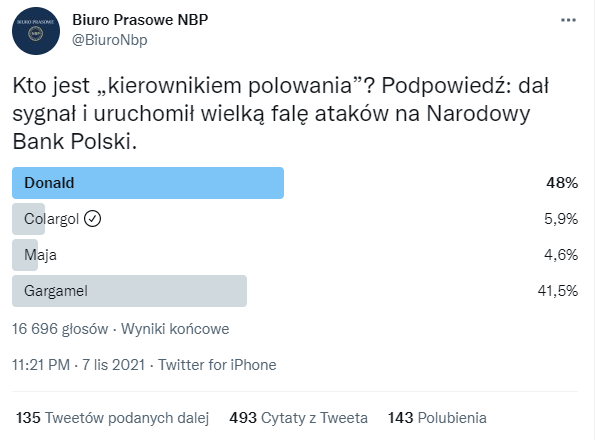Open the Twitter for iPhone source link
599x440 pixels.
tap(217, 365)
